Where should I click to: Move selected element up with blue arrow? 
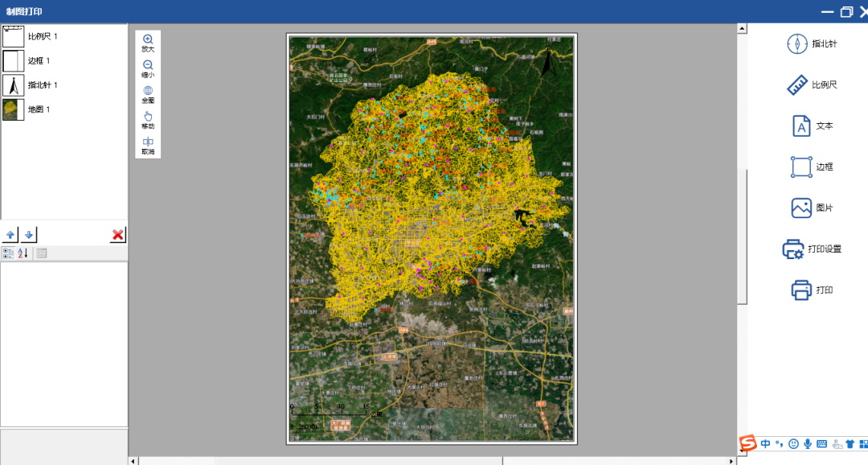click(x=10, y=235)
